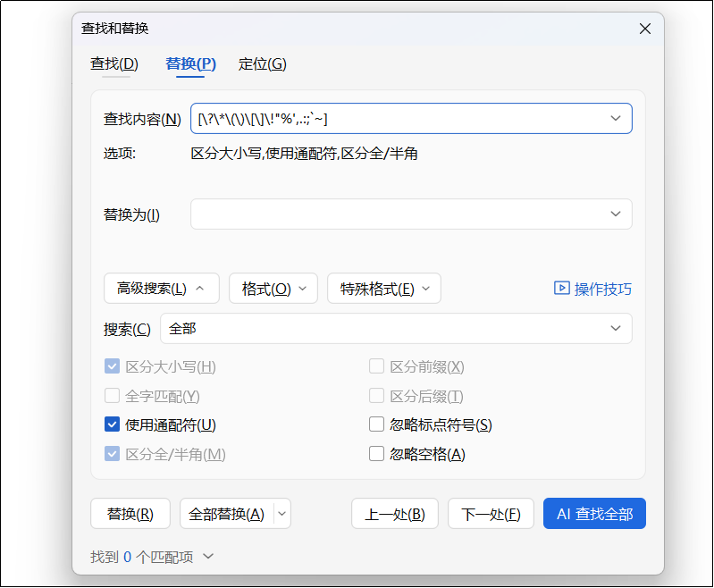Expand the 查找内容 history dropdown arrow

tap(616, 119)
